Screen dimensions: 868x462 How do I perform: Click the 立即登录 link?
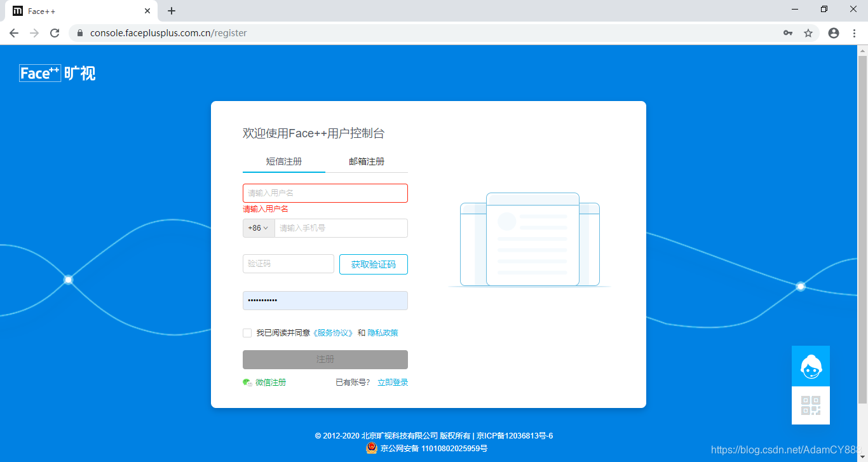point(393,383)
